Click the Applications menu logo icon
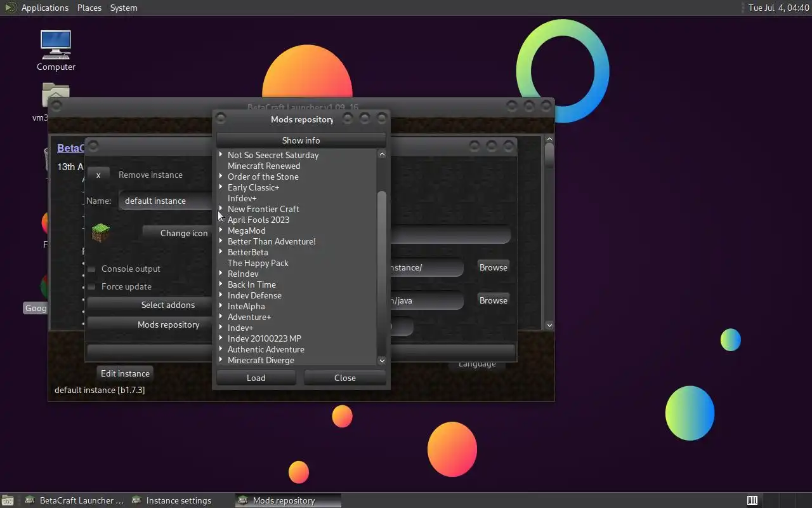812x508 pixels. (10, 8)
